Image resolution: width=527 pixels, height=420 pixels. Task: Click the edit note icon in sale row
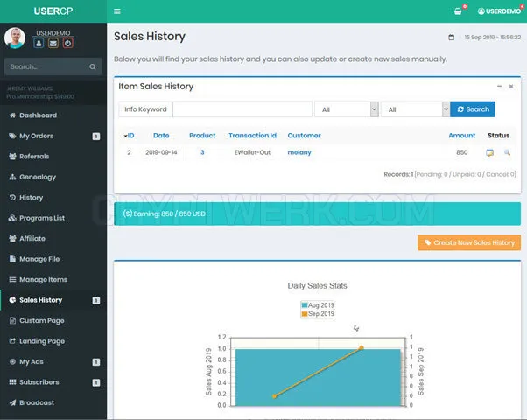tap(489, 153)
